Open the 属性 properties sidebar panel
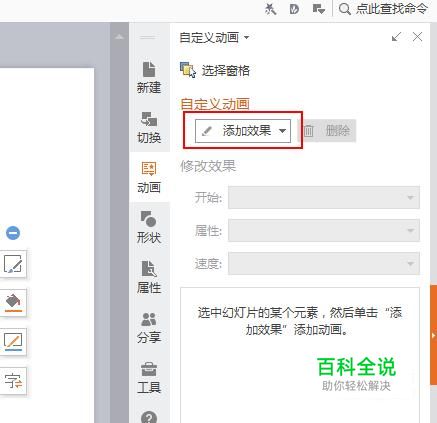Viewport: 437px width, 423px height. (149, 277)
